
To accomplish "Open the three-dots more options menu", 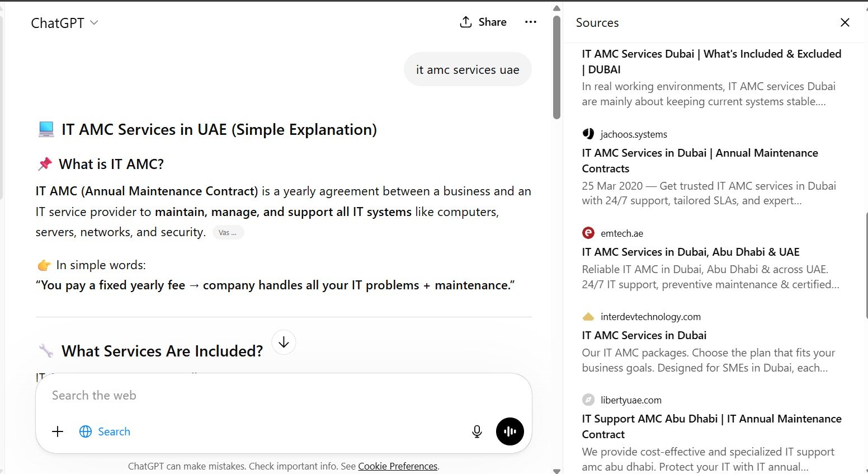I will click(530, 22).
